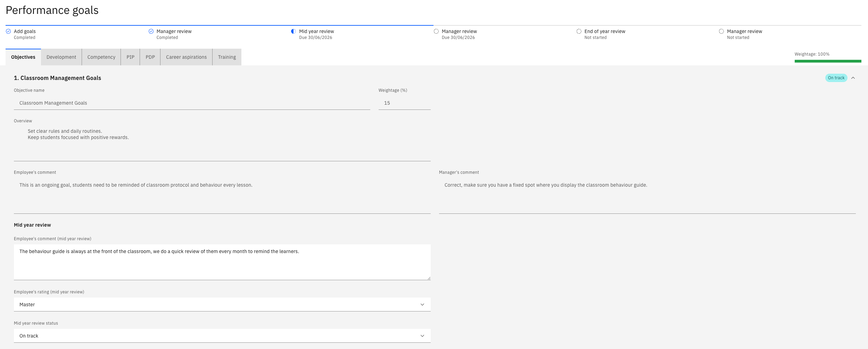Open the Mid year review status dropdown
Viewport: 868px width, 349px height.
pos(222,336)
